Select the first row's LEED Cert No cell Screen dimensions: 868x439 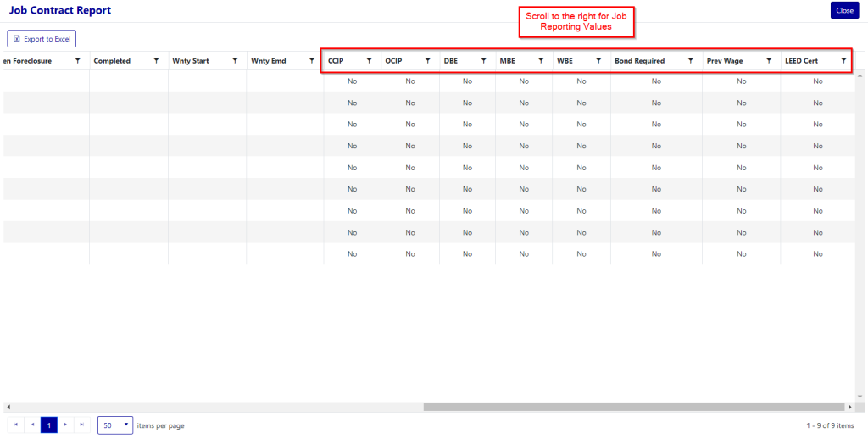coord(818,81)
